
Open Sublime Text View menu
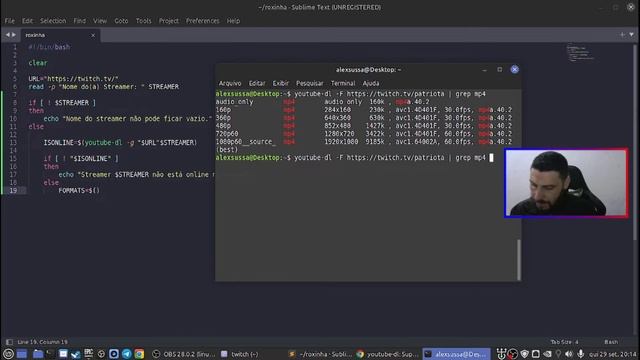click(100, 21)
